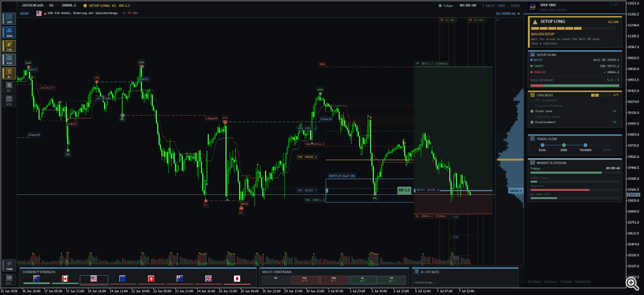Click the SETUP-PLAN panel icon
Screen dimensions: 644x295
pyautogui.click(x=533, y=55)
